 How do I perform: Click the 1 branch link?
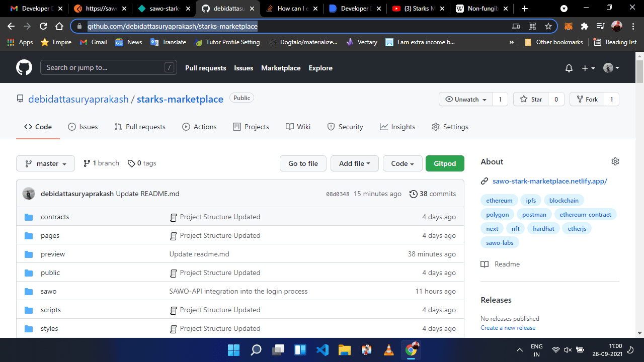pos(101,163)
